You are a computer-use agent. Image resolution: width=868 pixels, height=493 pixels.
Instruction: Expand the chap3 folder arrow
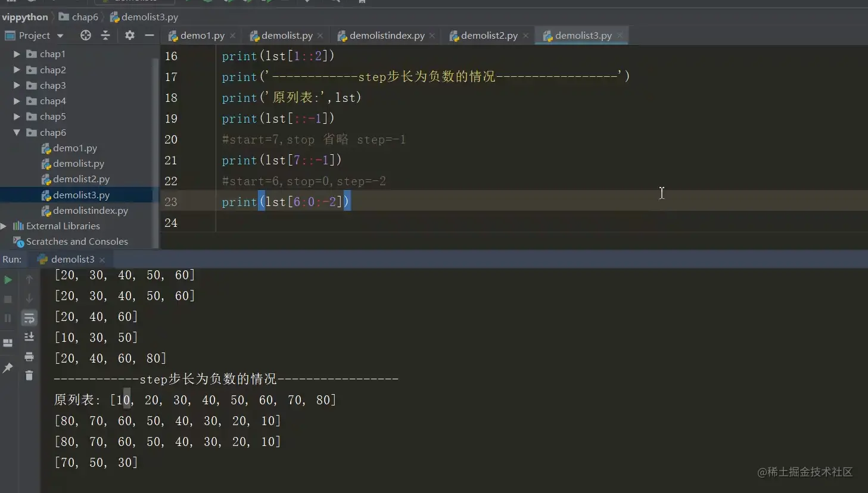pos(17,85)
